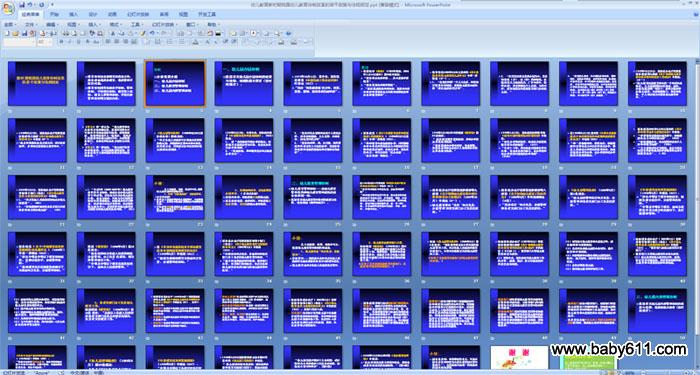
Task: Click the vertical scrollbar of slide sorter
Action: (x=697, y=214)
